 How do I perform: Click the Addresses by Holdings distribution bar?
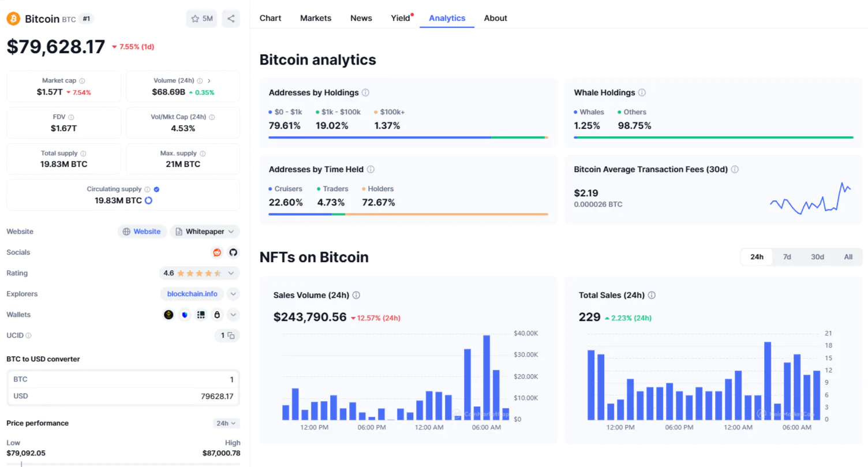click(409, 137)
